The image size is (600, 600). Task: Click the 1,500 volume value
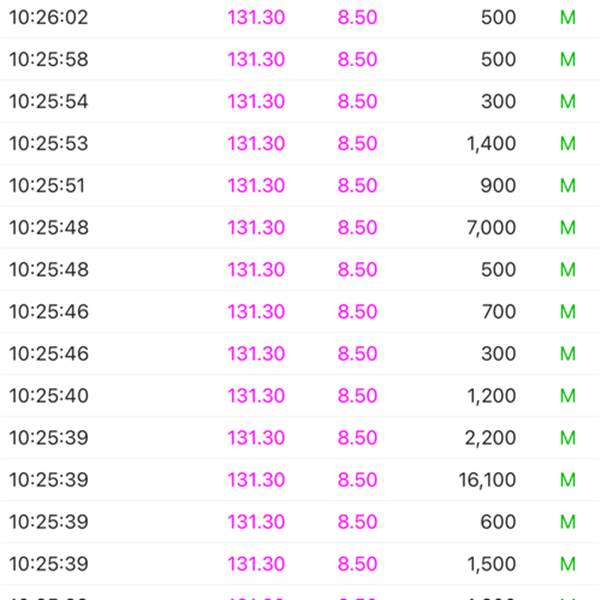click(x=491, y=564)
